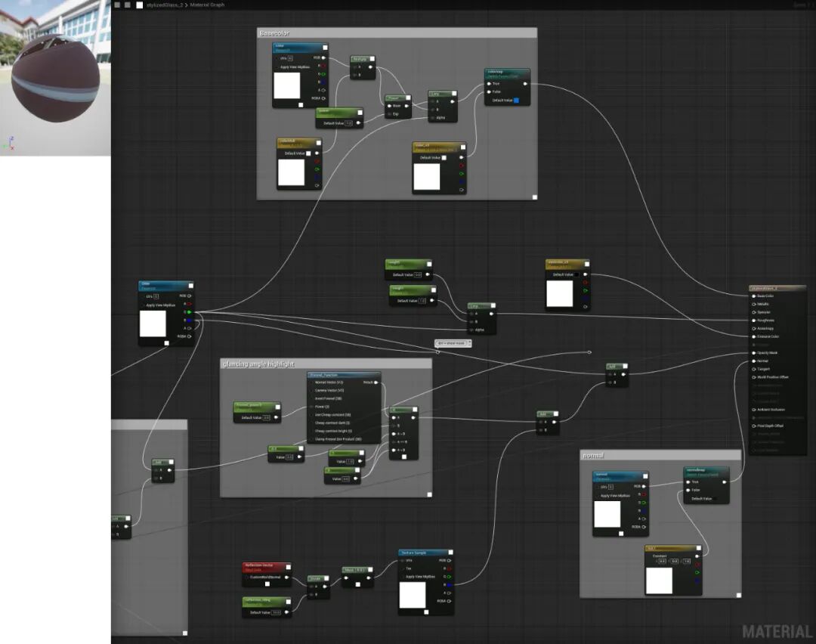Select the 'normal' comment box title

pyautogui.click(x=593, y=456)
